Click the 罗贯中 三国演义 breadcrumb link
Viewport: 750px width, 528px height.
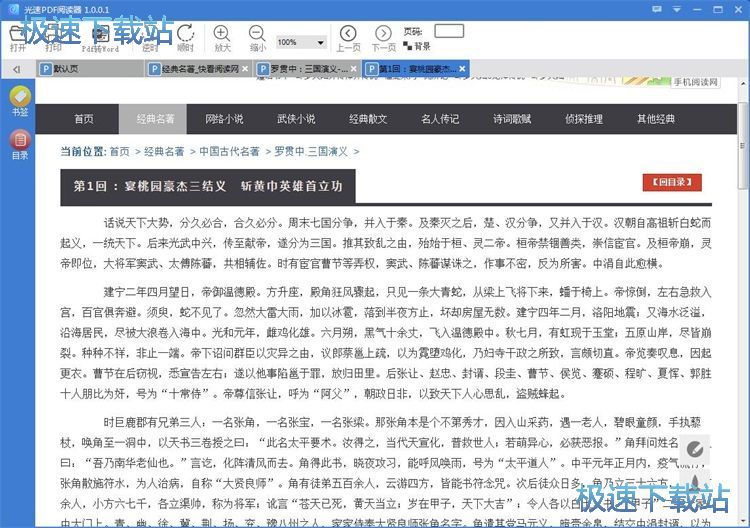[311, 152]
